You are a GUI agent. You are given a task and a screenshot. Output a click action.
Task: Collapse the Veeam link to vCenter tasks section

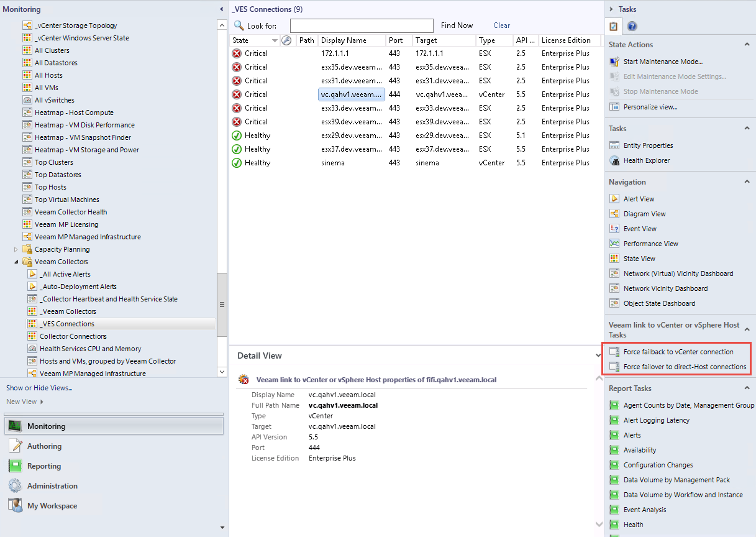click(x=747, y=329)
